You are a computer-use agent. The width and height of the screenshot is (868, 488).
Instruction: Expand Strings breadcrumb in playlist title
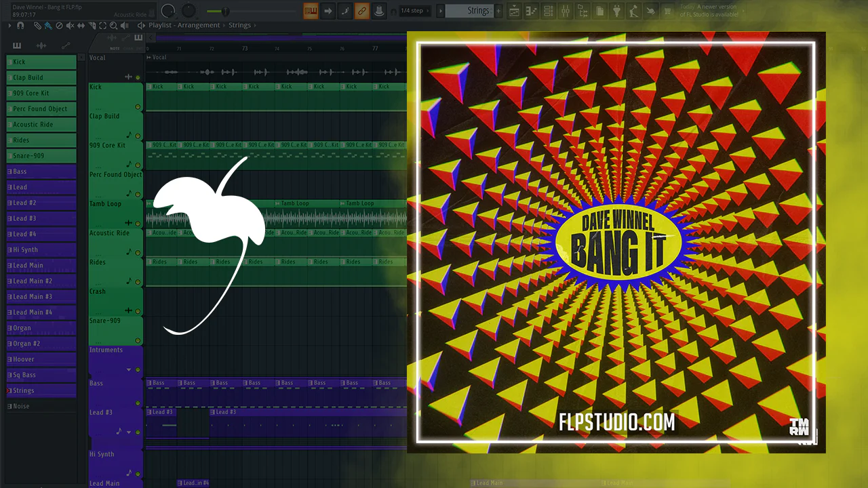(x=239, y=26)
